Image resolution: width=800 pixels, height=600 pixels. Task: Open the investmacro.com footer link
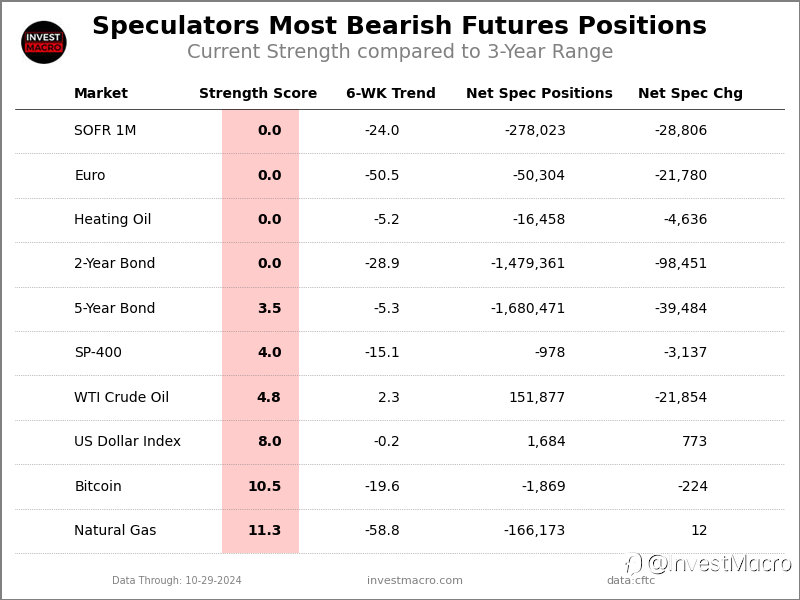[415, 581]
